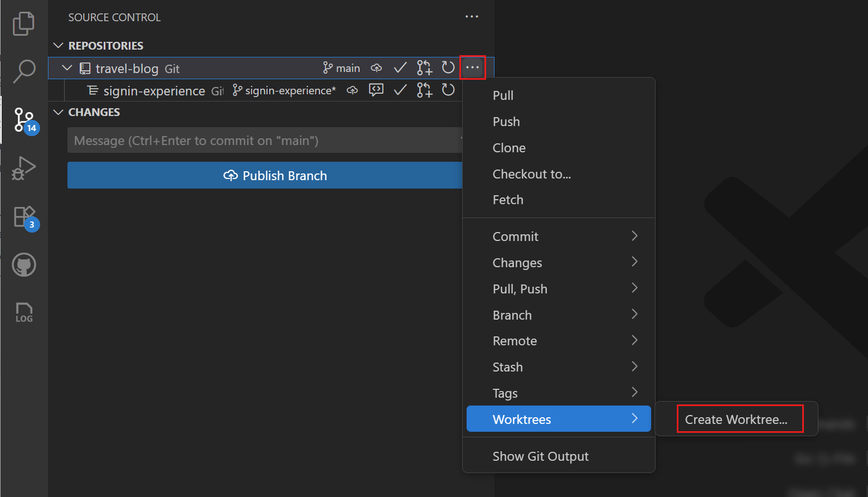Create a pull request for signin-experience

pyautogui.click(x=424, y=90)
